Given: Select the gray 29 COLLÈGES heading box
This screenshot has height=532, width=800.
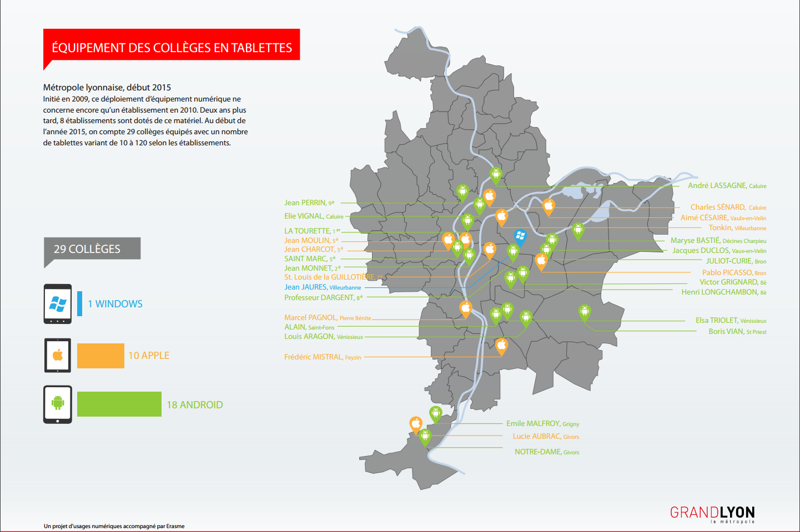Looking at the screenshot, I should click(92, 249).
